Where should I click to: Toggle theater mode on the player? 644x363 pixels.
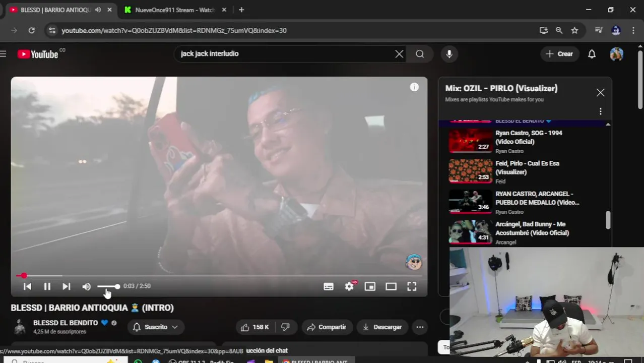(x=391, y=286)
